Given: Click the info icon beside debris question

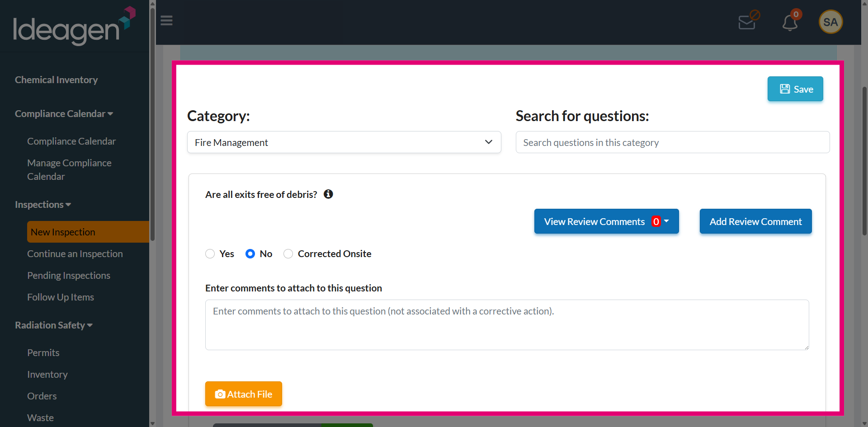Looking at the screenshot, I should coord(328,194).
